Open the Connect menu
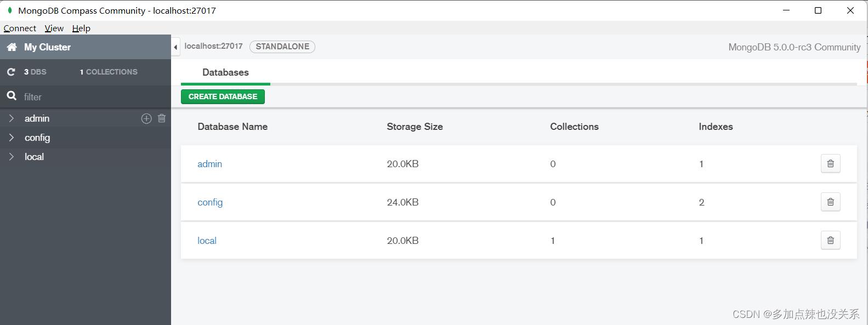 click(x=20, y=28)
